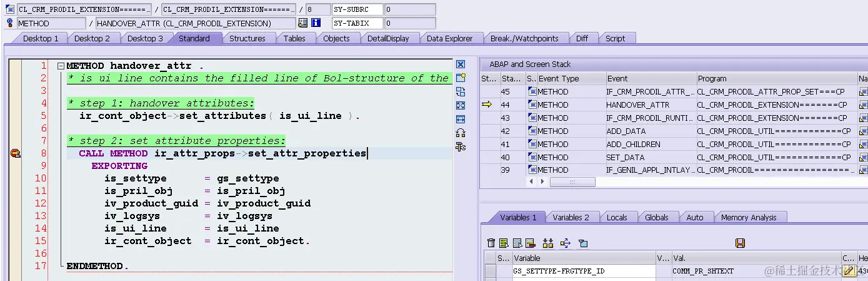Open the DetailDisplay tab

coord(388,38)
